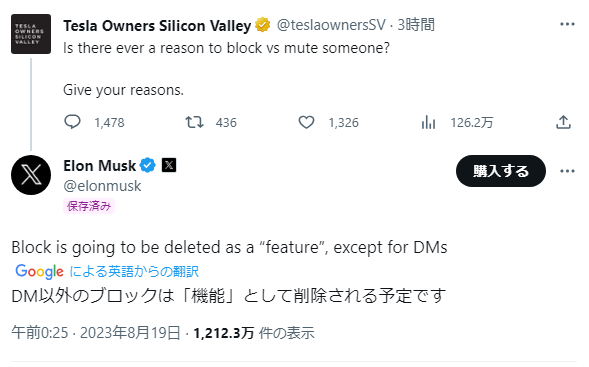Click the @elonmusk handle
Screen dimensions: 589x367
coord(102,186)
